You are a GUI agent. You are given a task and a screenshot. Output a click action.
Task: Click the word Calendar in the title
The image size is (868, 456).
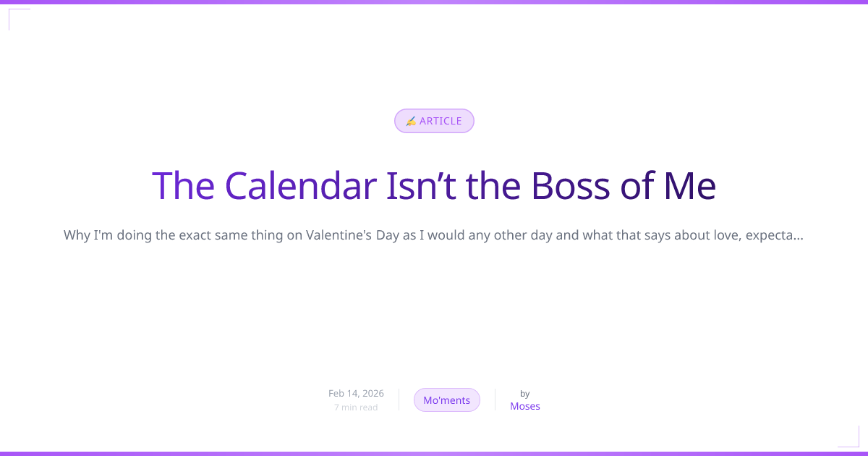[298, 186]
